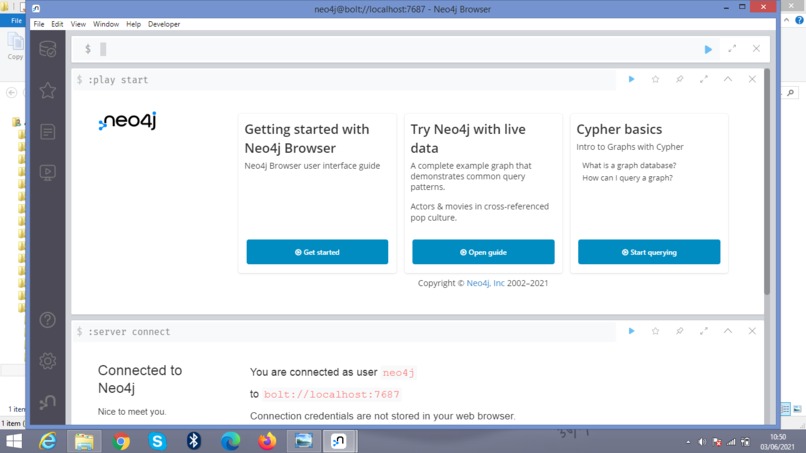Show hidden system tray icons arrow
Image resolution: width=806 pixels, height=453 pixels.
coord(688,442)
